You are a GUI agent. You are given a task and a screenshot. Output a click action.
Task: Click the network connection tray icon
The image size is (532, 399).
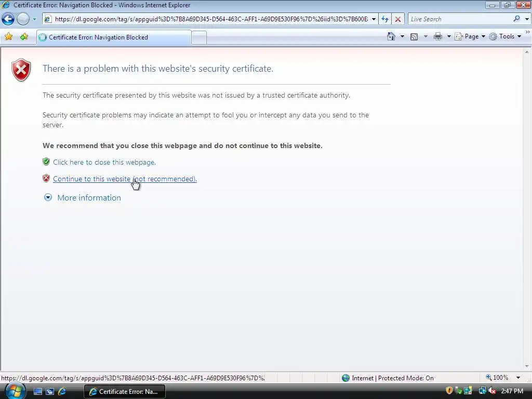click(x=482, y=391)
